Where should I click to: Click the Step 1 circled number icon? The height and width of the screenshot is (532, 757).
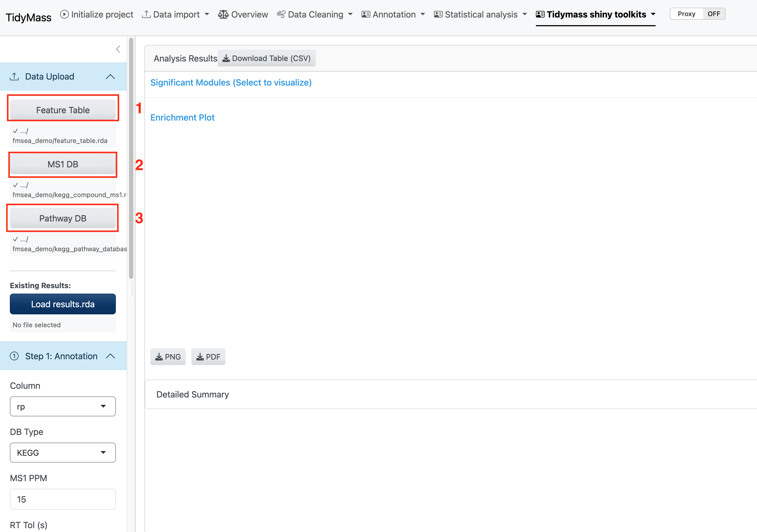pos(14,356)
